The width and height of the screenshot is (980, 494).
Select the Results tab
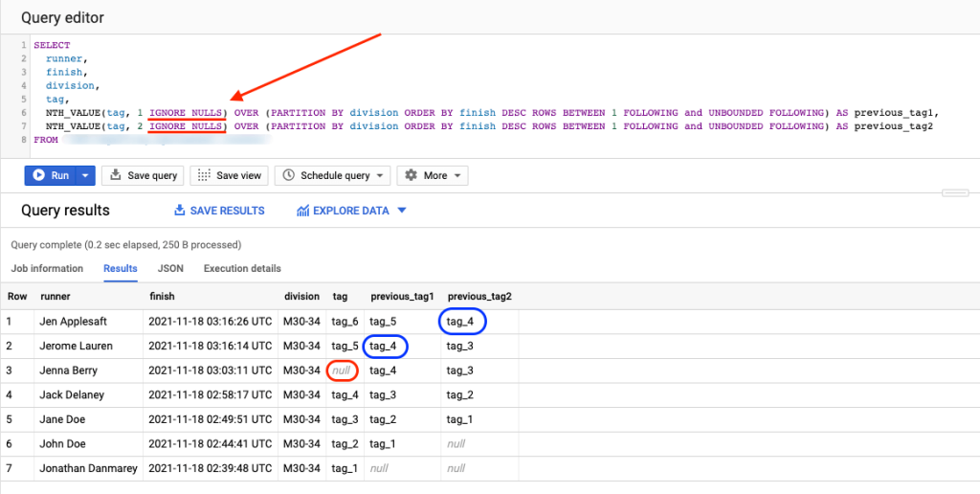click(x=121, y=268)
